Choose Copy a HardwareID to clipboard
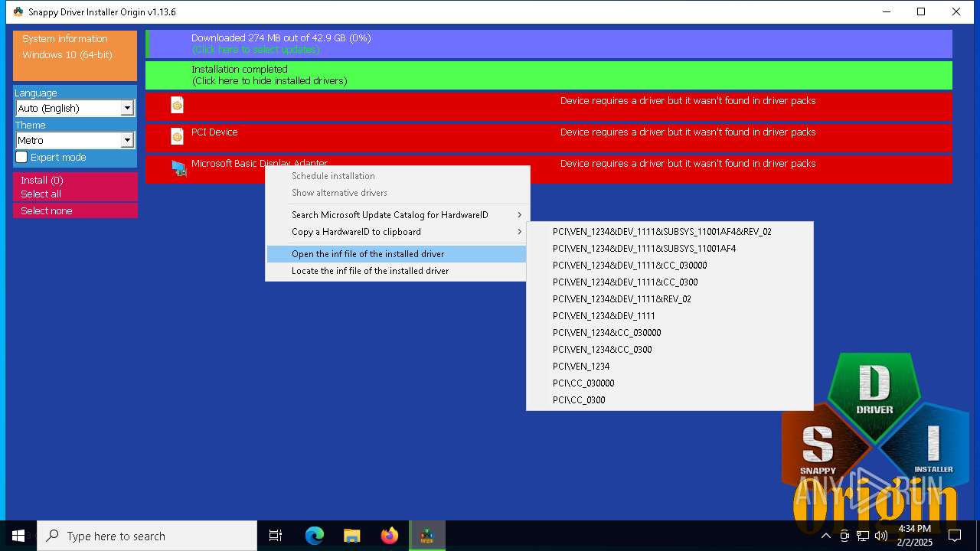 [x=397, y=232]
